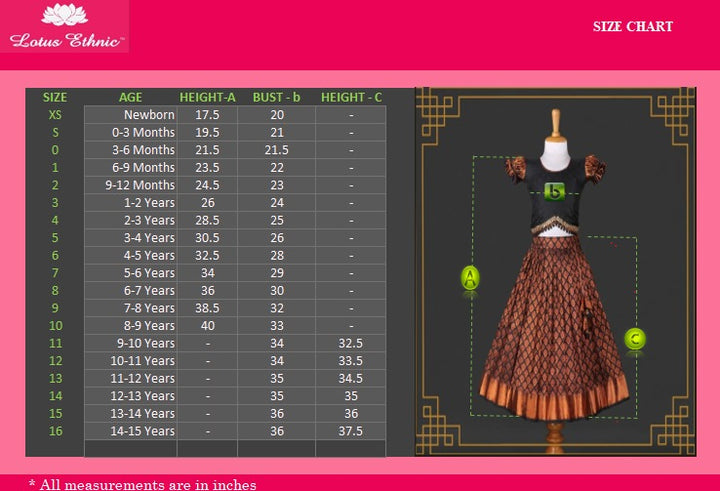Click the '24.5' height value
720x491 pixels.
click(207, 185)
